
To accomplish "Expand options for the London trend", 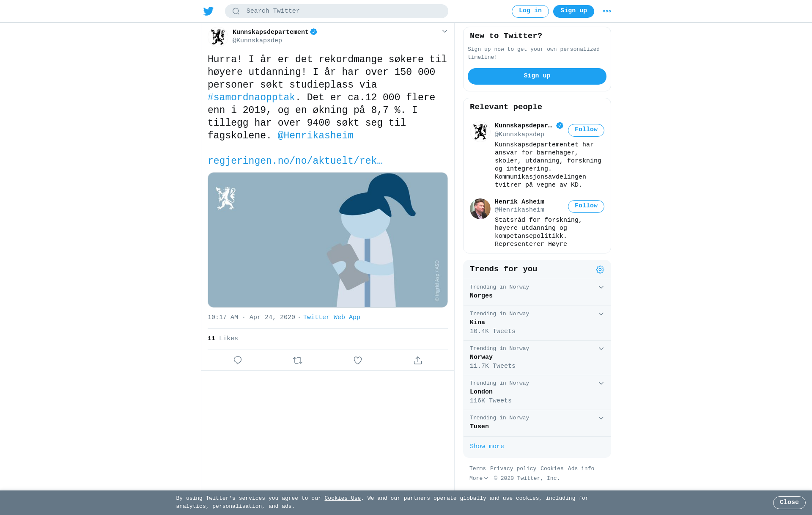I will tap(601, 383).
